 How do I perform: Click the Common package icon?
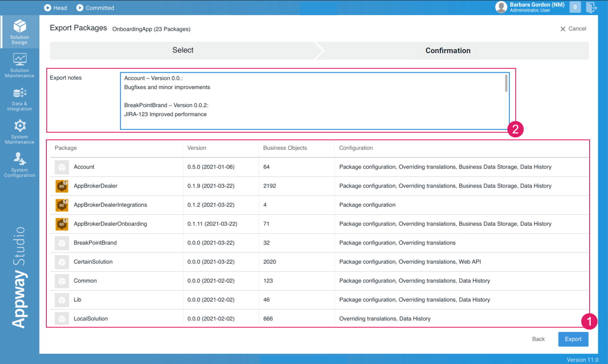[62, 281]
